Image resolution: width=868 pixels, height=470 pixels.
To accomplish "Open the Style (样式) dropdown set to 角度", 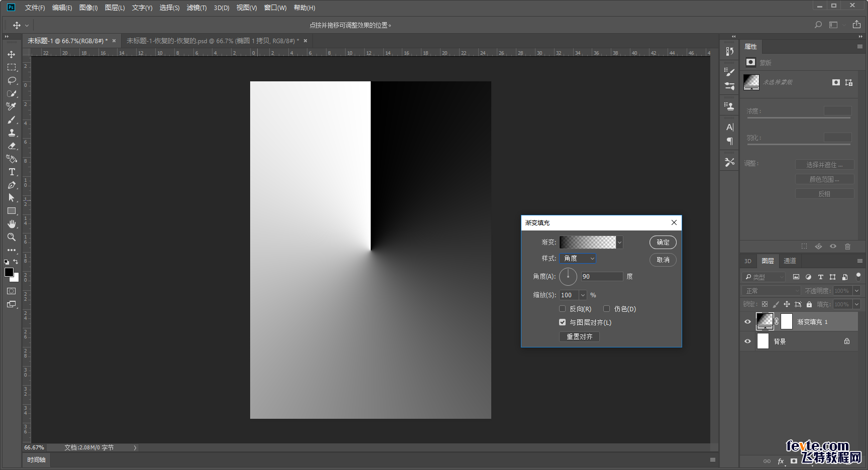I will (x=578, y=258).
